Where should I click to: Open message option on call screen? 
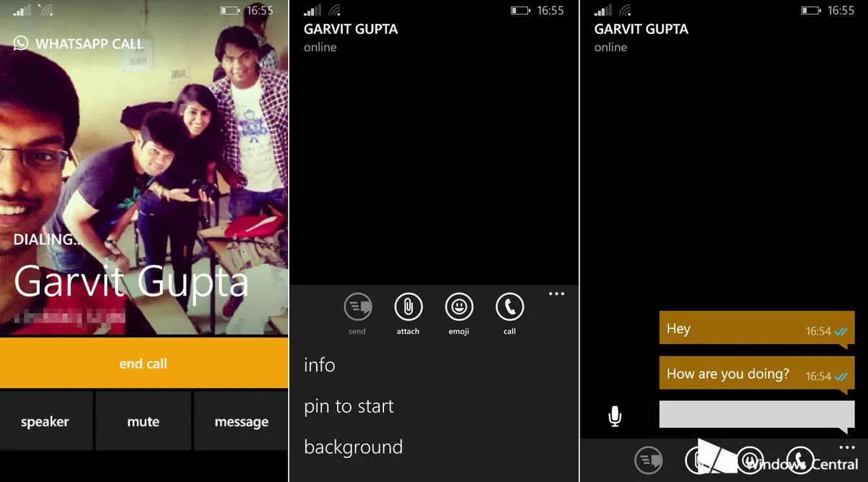click(x=242, y=421)
